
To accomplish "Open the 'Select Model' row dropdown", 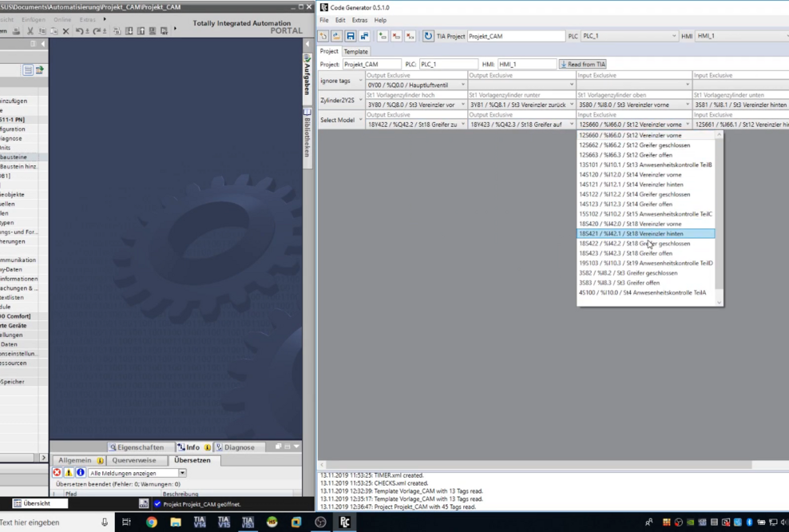I will tap(360, 121).
